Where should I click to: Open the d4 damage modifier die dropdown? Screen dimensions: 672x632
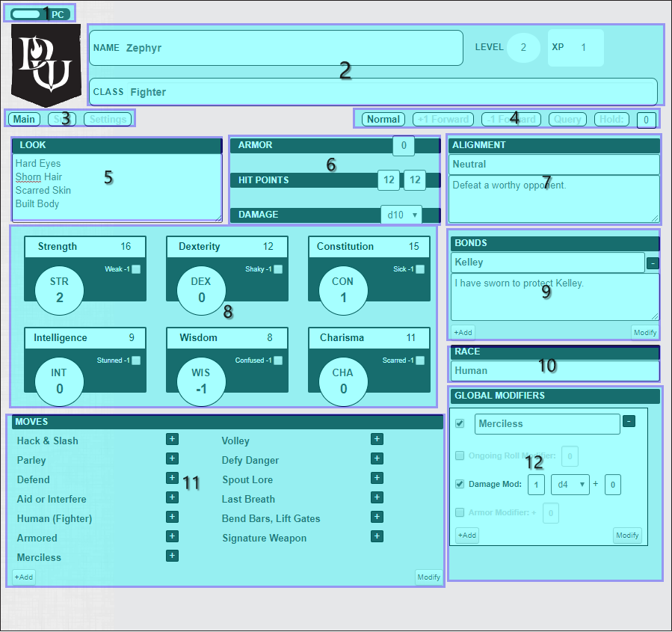coord(570,484)
